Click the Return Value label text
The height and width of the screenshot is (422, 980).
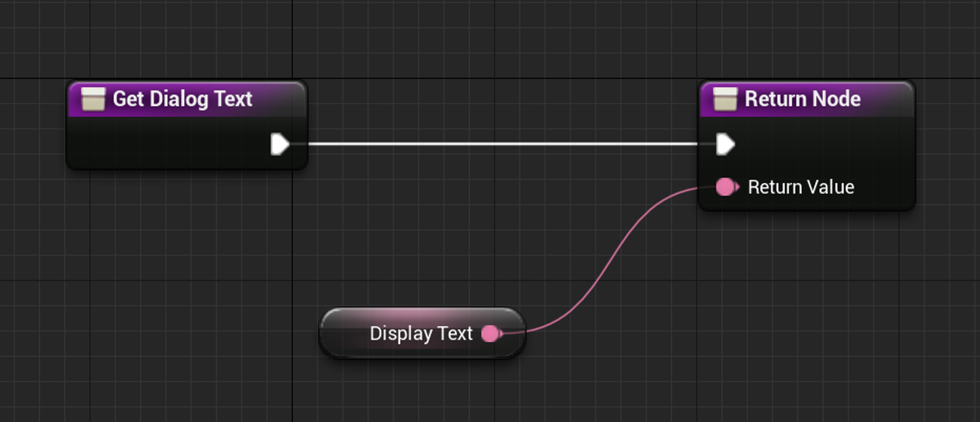pos(801,187)
